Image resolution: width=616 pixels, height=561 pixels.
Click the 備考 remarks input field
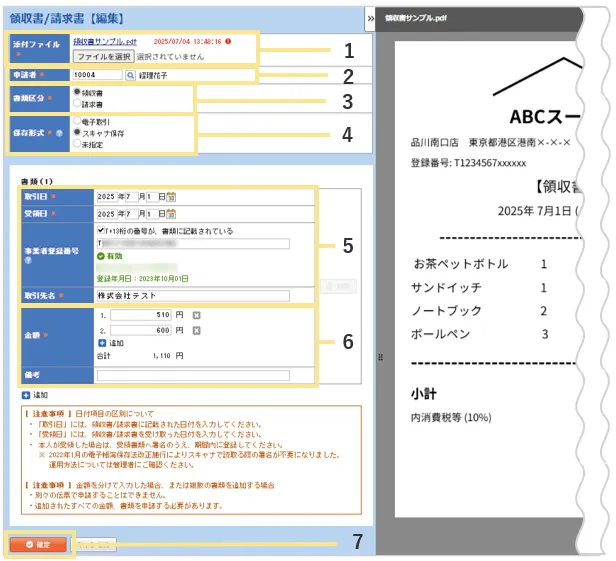click(x=192, y=375)
